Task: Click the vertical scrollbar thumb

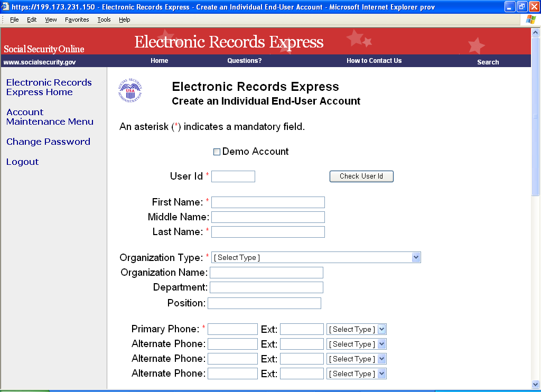Action: pyautogui.click(x=536, y=116)
